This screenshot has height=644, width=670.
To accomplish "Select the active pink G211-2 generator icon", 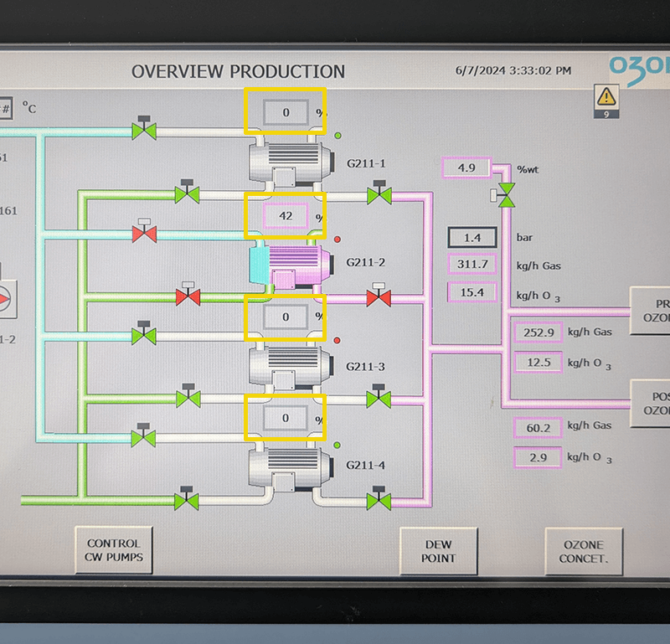I will [291, 265].
